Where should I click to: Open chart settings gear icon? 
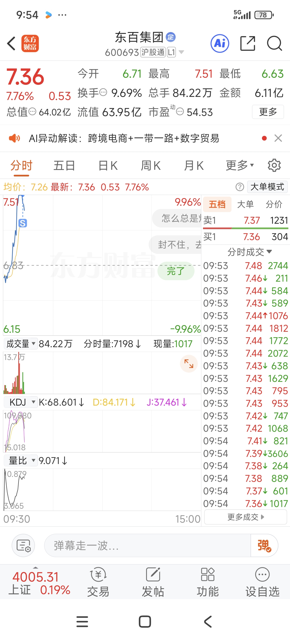274,165
